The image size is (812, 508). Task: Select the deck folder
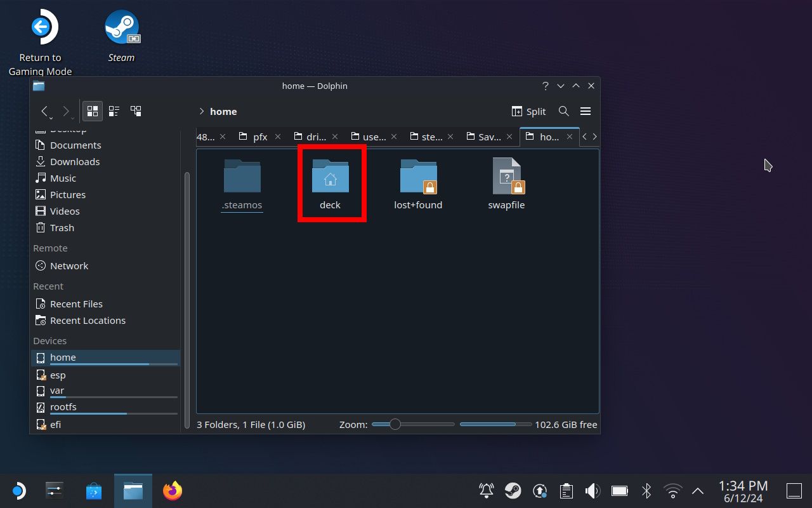coord(330,183)
